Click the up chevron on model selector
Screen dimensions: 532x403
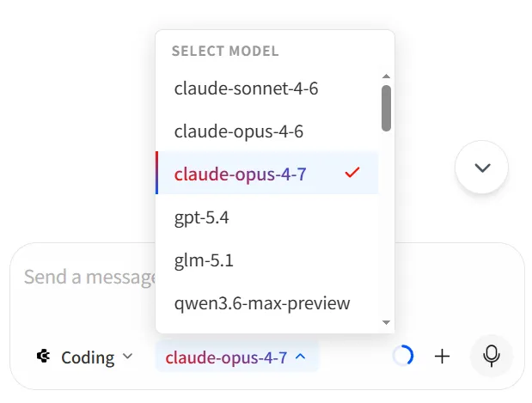click(x=300, y=357)
